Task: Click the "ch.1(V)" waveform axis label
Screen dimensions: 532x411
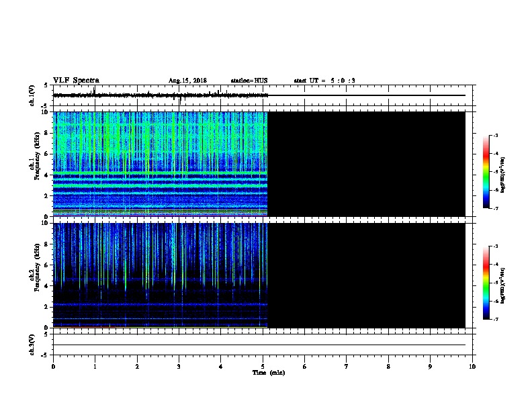Action: coord(32,95)
